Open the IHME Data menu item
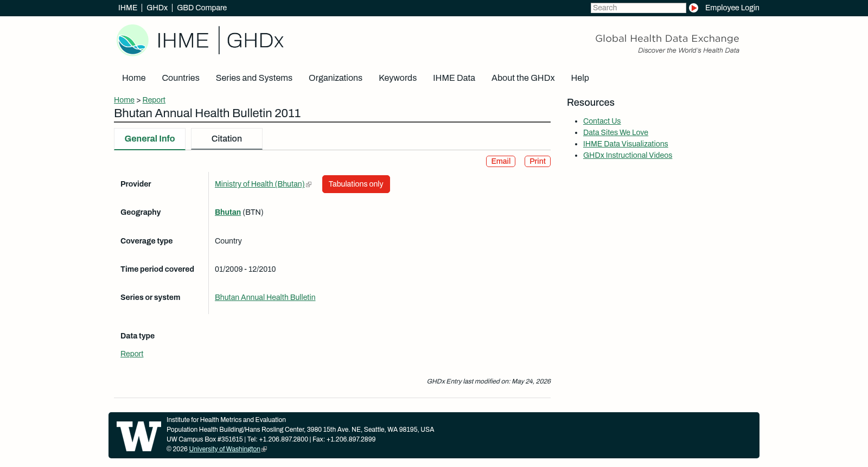This screenshot has width=868, height=467. [x=454, y=78]
